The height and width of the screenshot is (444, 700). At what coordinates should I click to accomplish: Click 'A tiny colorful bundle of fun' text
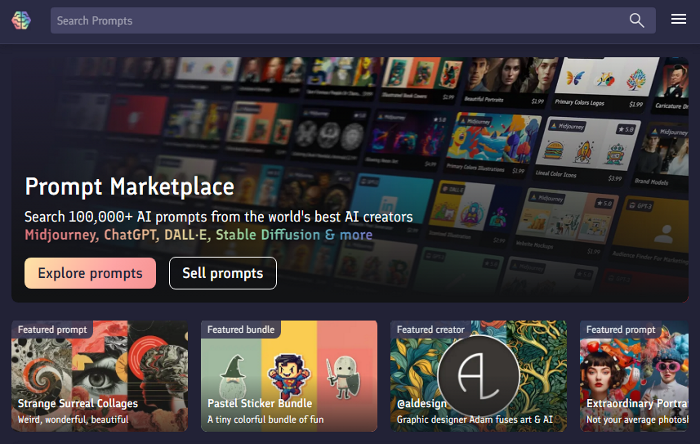(266, 419)
